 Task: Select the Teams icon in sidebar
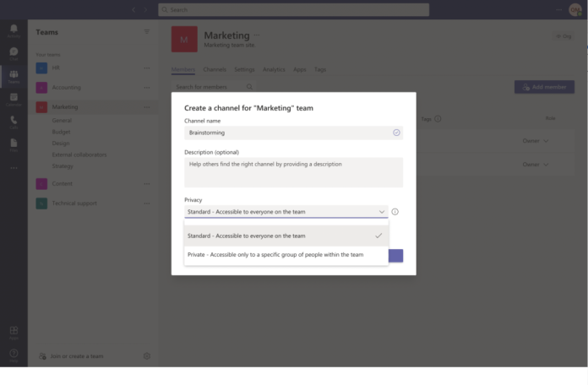(x=14, y=76)
